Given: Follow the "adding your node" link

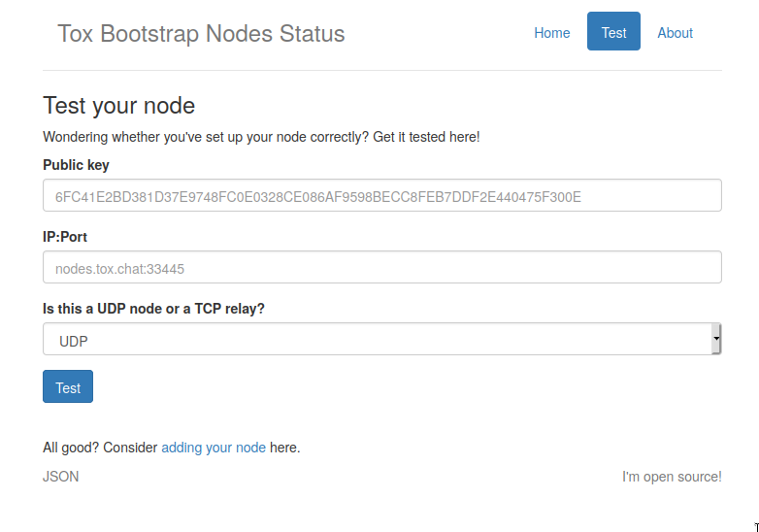Looking at the screenshot, I should (214, 448).
